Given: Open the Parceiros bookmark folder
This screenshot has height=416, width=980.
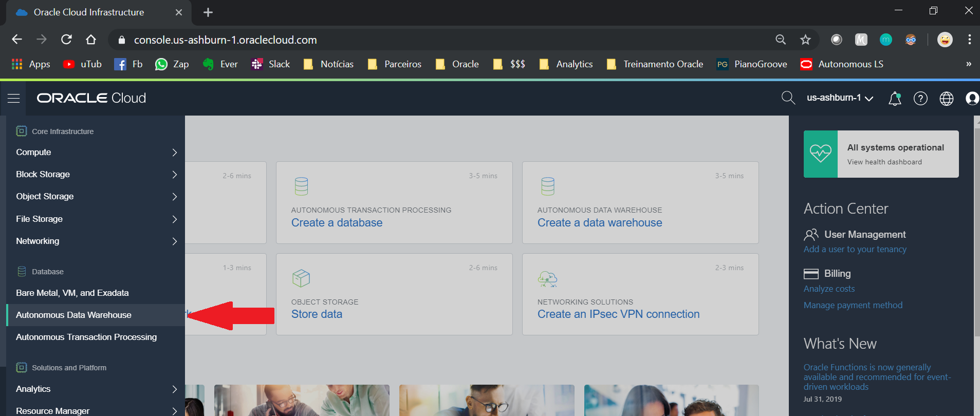Looking at the screenshot, I should pos(395,64).
